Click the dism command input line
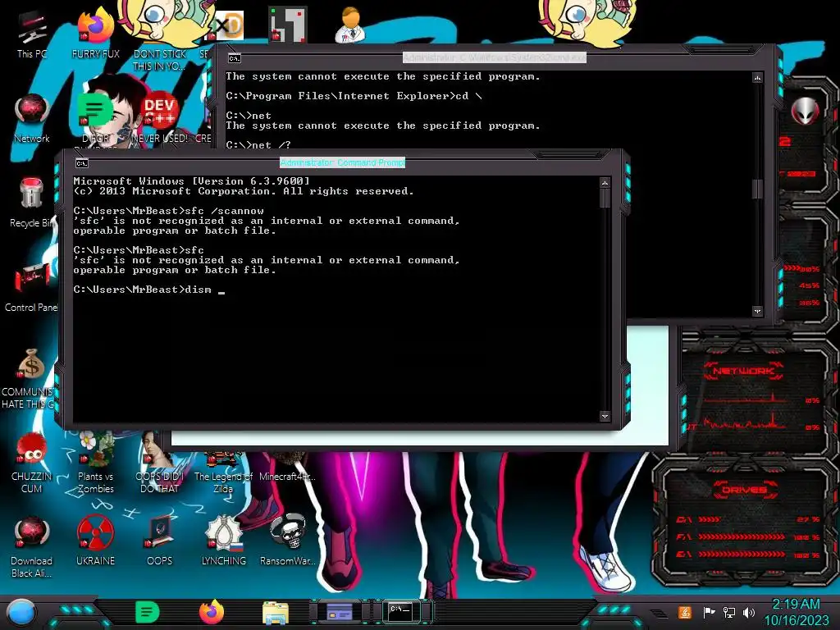Screen dimensions: 840x630 (149, 290)
